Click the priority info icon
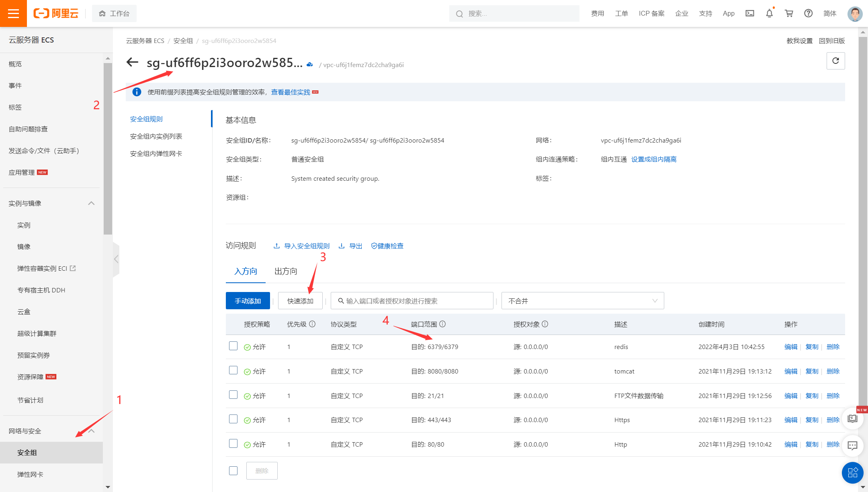Viewport: 868px width, 492px height. click(x=312, y=324)
